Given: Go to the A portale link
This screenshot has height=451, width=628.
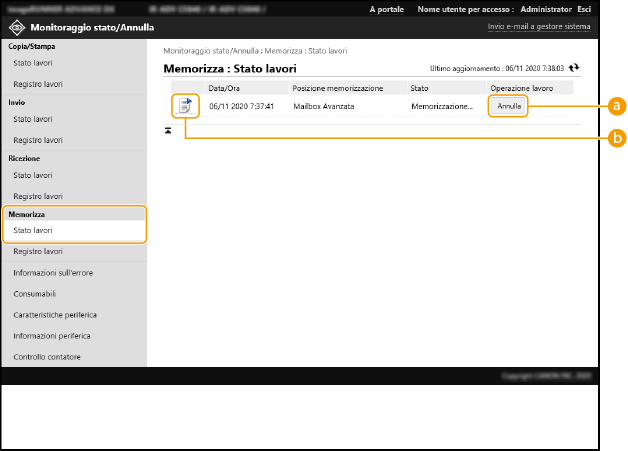Looking at the screenshot, I should (386, 9).
